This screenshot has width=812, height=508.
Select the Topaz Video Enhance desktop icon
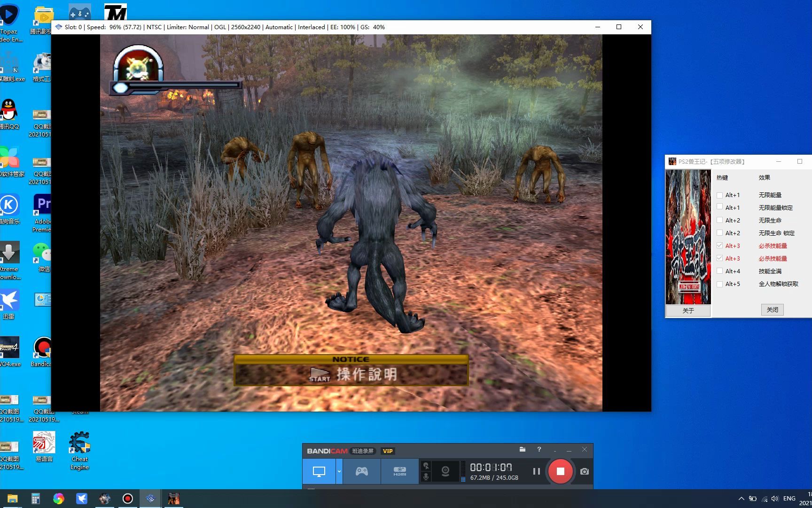point(9,24)
